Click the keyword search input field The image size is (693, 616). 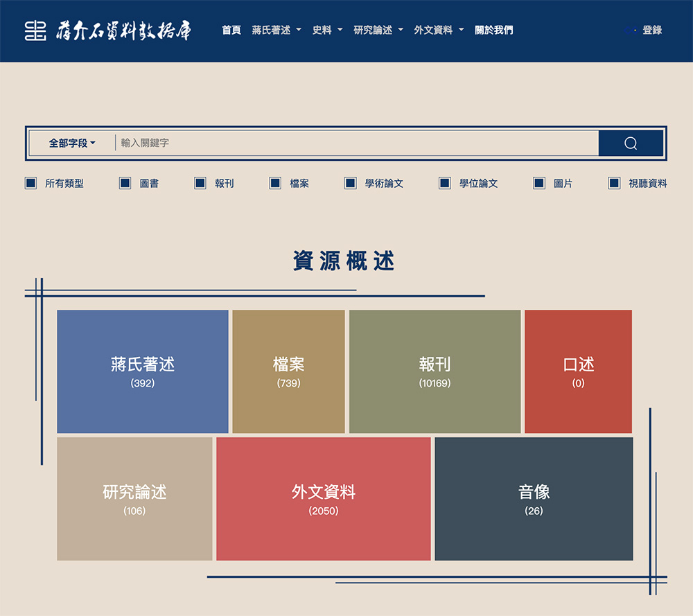pos(346,143)
